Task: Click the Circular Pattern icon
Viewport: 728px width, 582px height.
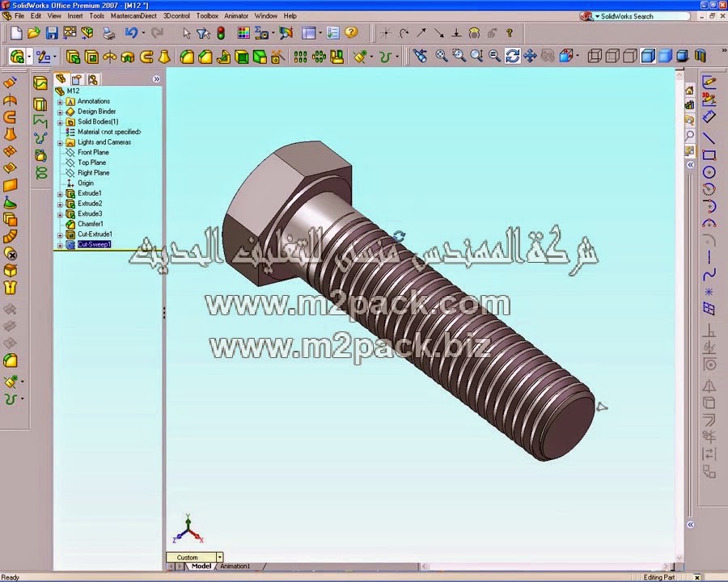Action: coord(319,57)
